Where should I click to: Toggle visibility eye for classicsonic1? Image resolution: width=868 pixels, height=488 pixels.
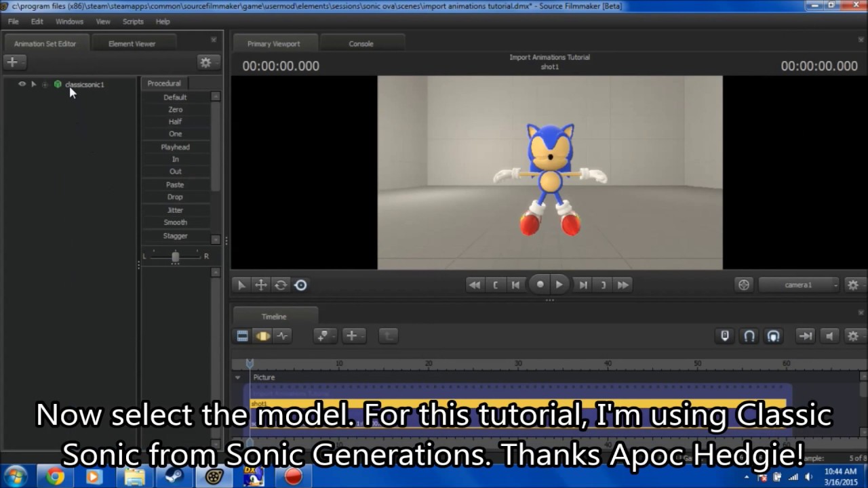pos(22,84)
